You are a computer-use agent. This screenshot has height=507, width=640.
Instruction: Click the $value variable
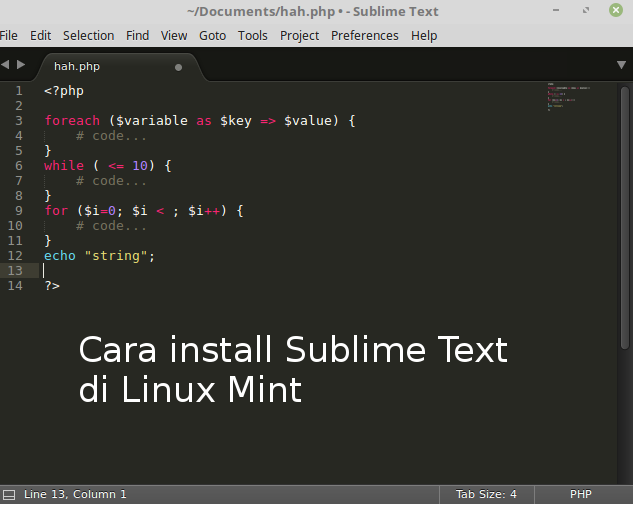308,121
